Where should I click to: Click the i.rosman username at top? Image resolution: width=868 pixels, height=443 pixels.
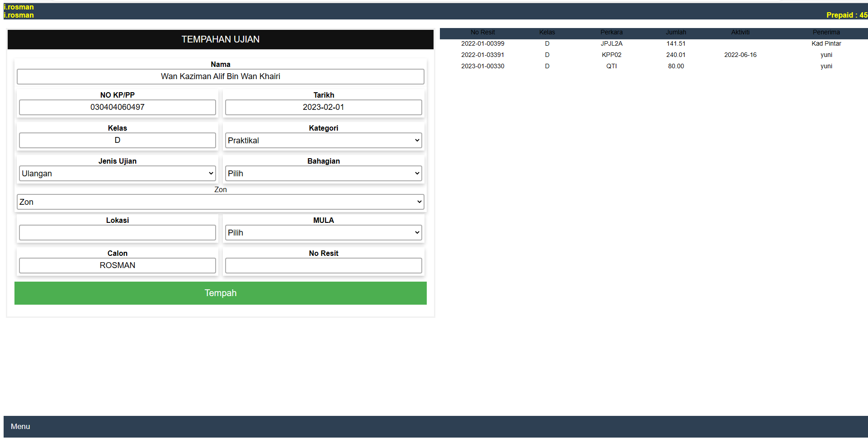click(19, 7)
